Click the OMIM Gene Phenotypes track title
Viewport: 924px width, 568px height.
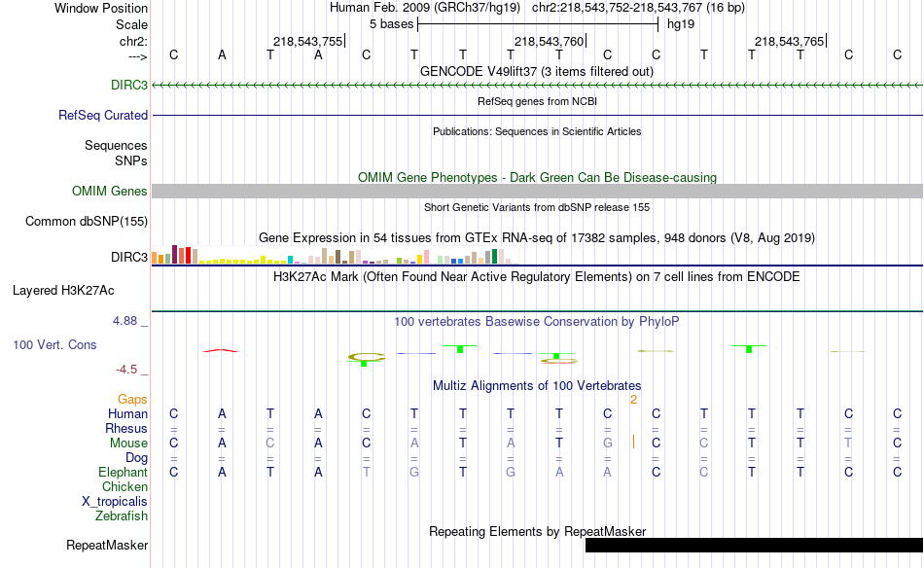click(537, 177)
